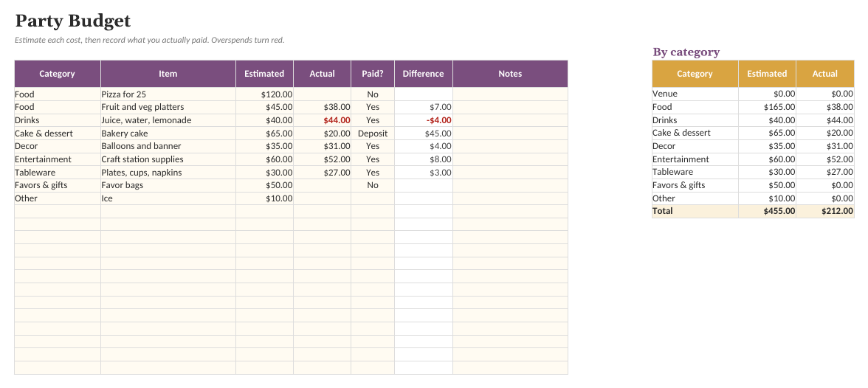Click the $120.00 estimated cell

pos(264,94)
